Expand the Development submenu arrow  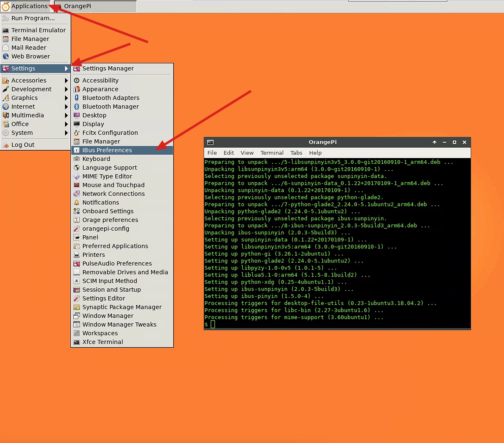tap(66, 89)
